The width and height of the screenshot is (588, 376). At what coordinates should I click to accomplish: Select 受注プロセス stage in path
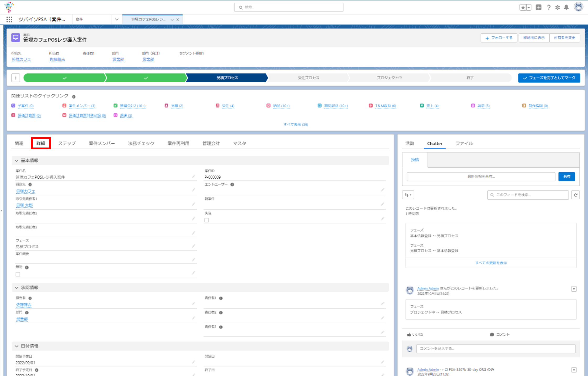click(x=308, y=78)
